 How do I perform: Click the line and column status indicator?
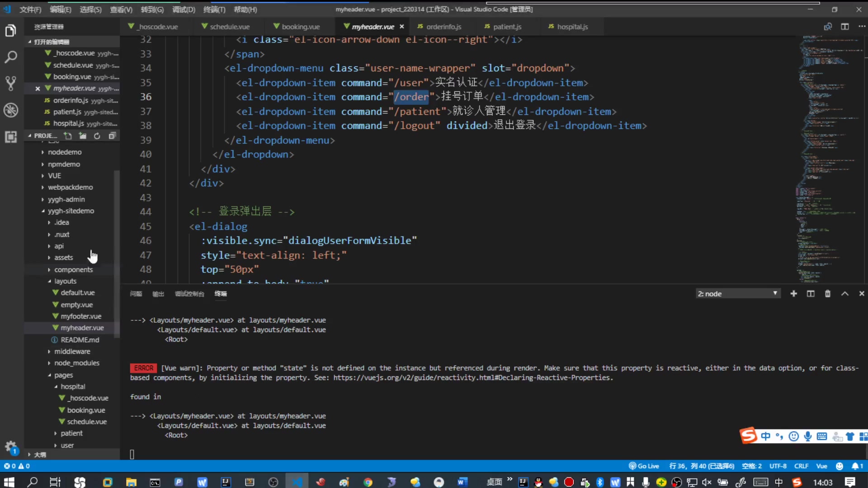702,466
